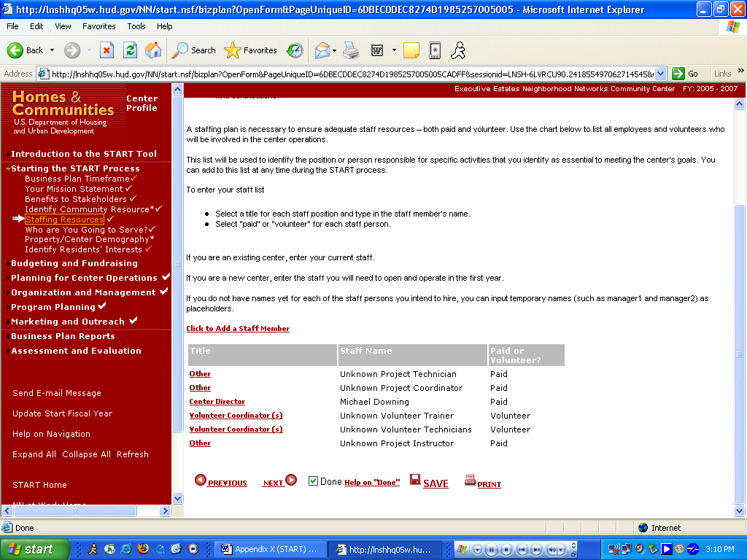Click the grey Forward arrow button
Viewport: 747px width, 560px height.
72,50
